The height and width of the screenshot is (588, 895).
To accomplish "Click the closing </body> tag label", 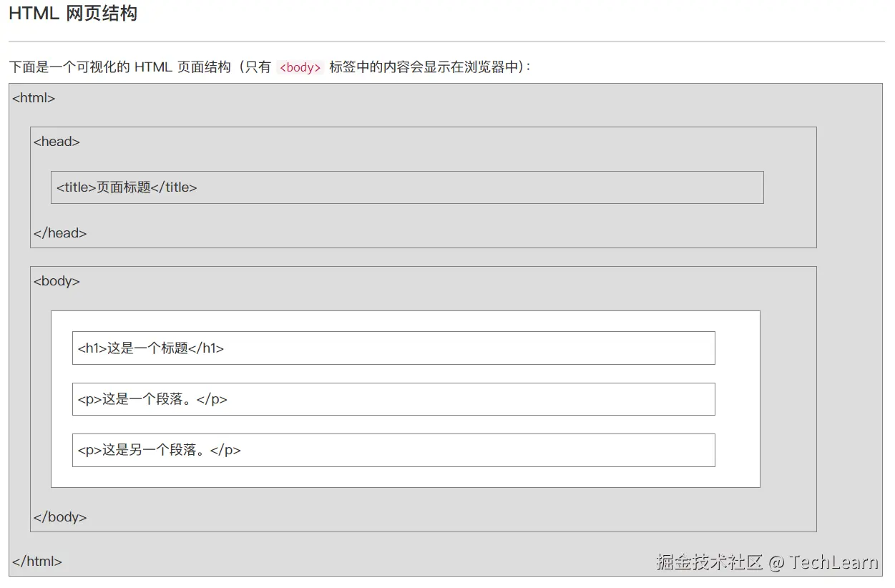I will [x=60, y=517].
